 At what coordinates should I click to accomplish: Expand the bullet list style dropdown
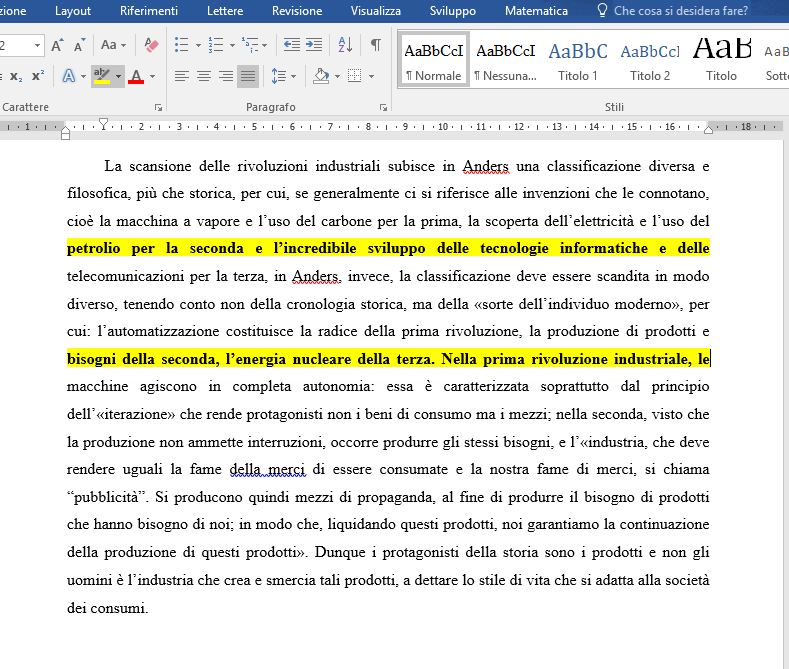tap(198, 46)
